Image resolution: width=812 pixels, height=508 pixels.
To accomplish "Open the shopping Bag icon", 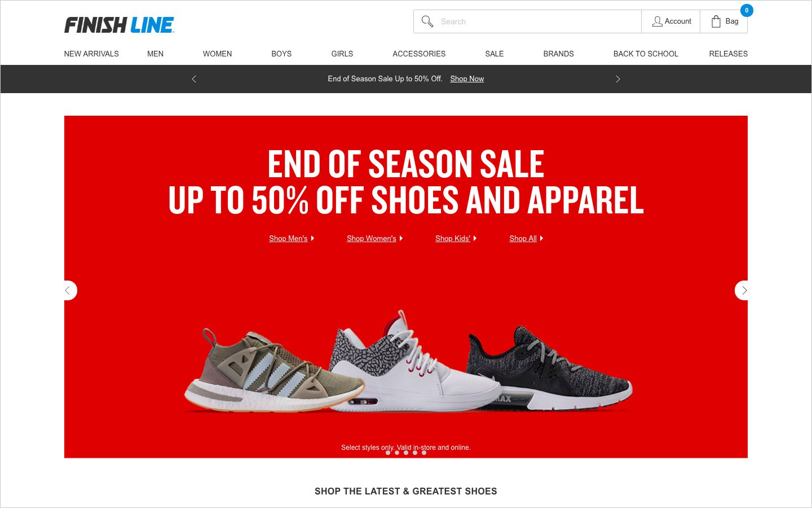I will pos(716,21).
